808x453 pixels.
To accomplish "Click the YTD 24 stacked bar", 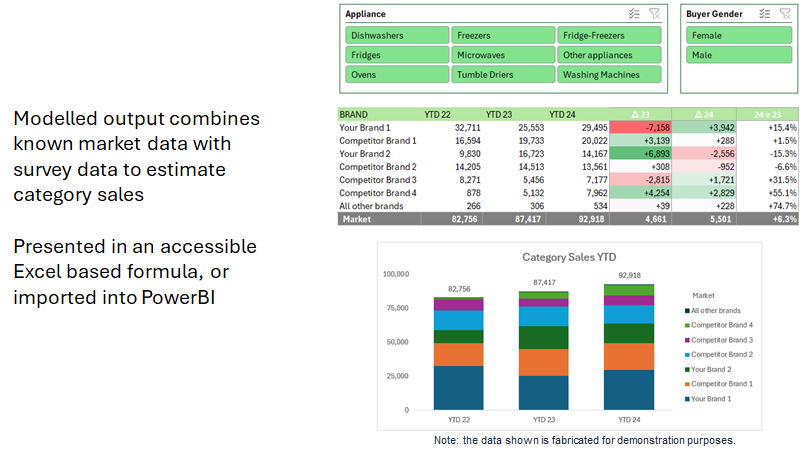I will pyautogui.click(x=629, y=347).
